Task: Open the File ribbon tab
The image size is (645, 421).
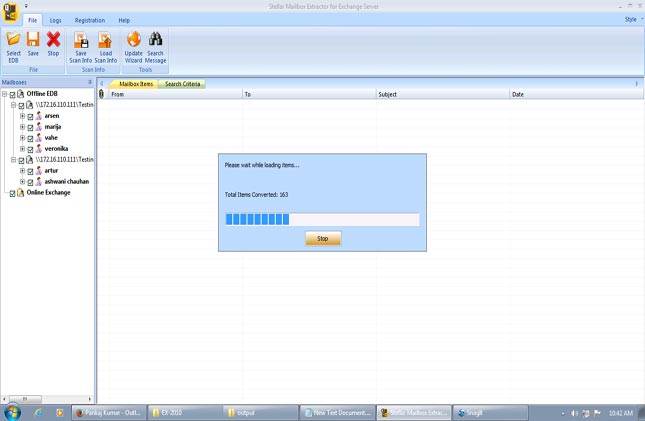Action: click(32, 20)
